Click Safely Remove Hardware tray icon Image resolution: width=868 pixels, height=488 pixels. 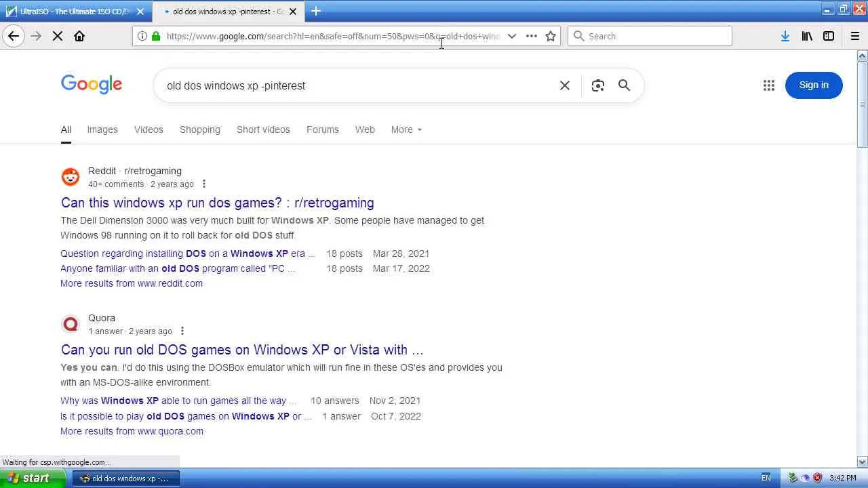[x=793, y=478]
